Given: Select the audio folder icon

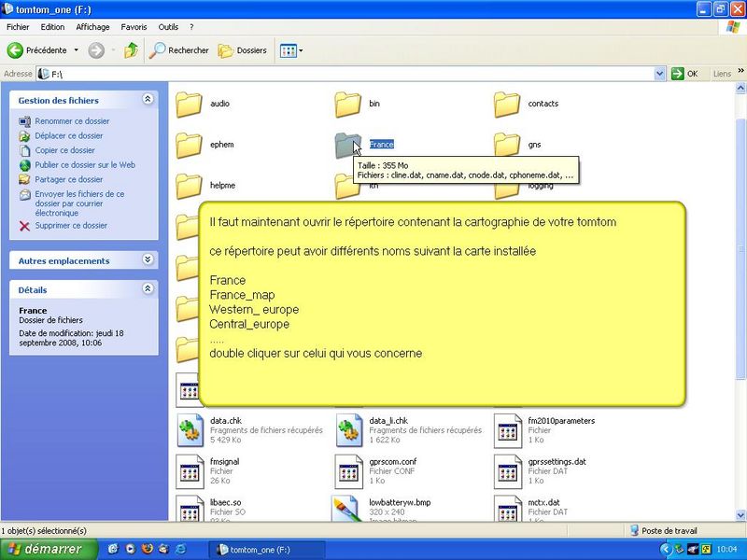Looking at the screenshot, I should pos(190,105).
